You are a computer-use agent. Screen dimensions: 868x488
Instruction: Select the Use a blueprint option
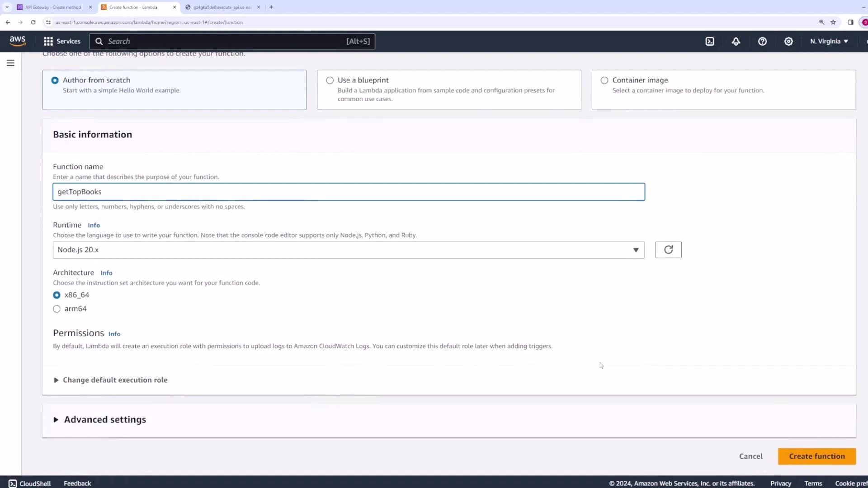point(330,80)
